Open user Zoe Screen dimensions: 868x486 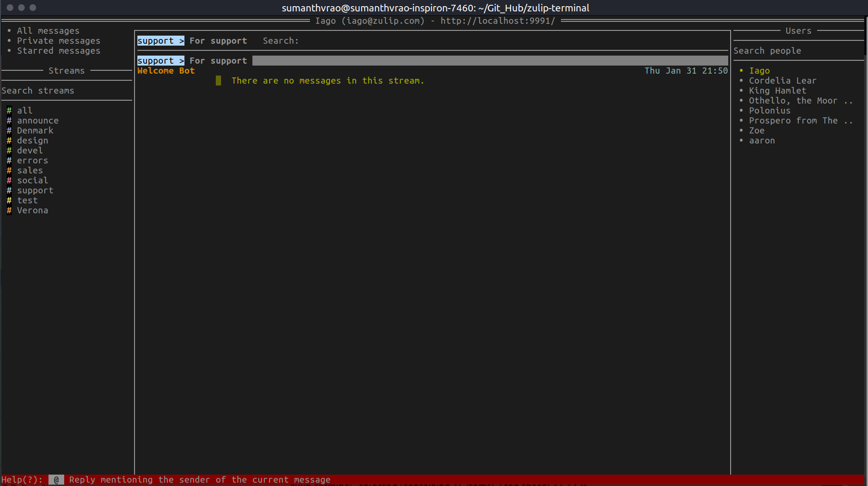pos(757,131)
